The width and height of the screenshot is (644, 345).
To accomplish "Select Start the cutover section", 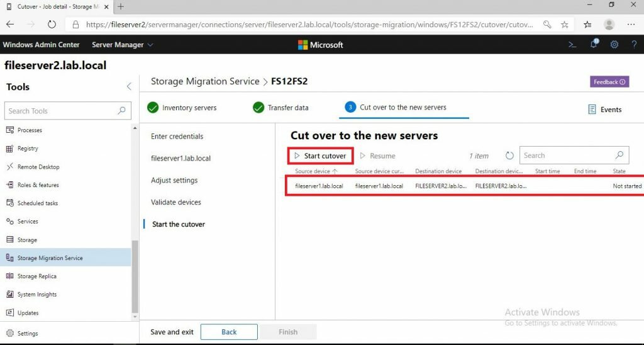I will pyautogui.click(x=179, y=224).
